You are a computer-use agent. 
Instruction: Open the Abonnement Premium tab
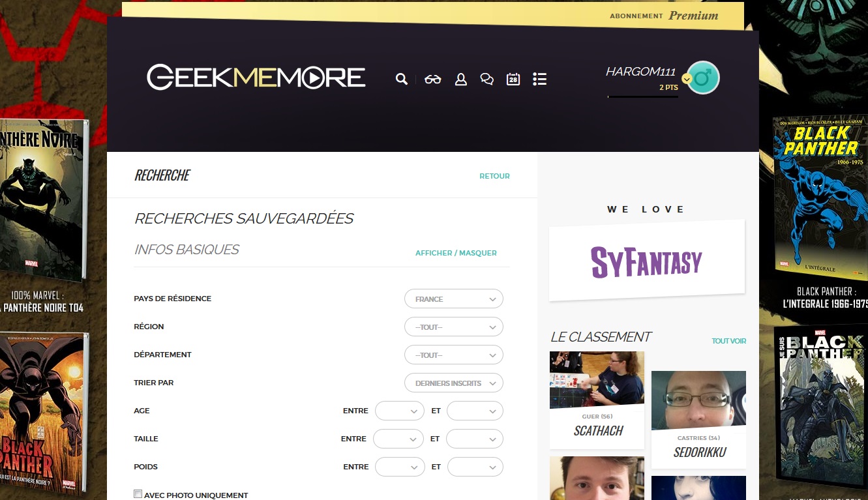[x=664, y=16]
